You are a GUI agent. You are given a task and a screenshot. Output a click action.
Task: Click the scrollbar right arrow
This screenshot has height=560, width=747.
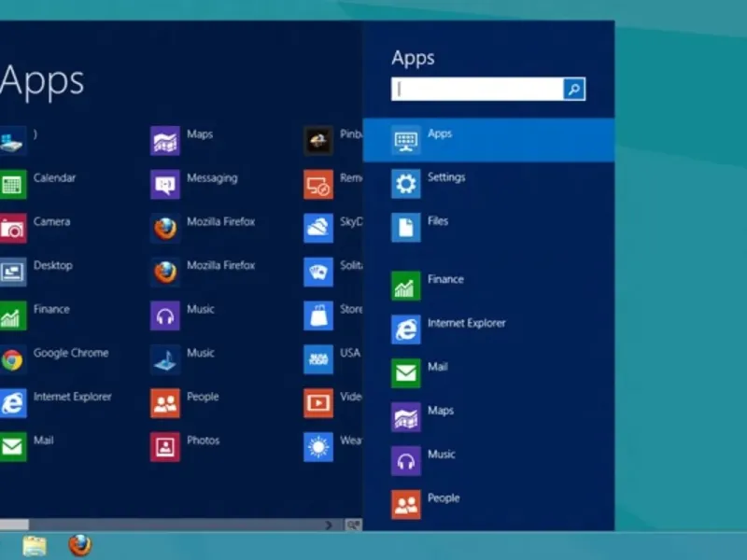329,525
